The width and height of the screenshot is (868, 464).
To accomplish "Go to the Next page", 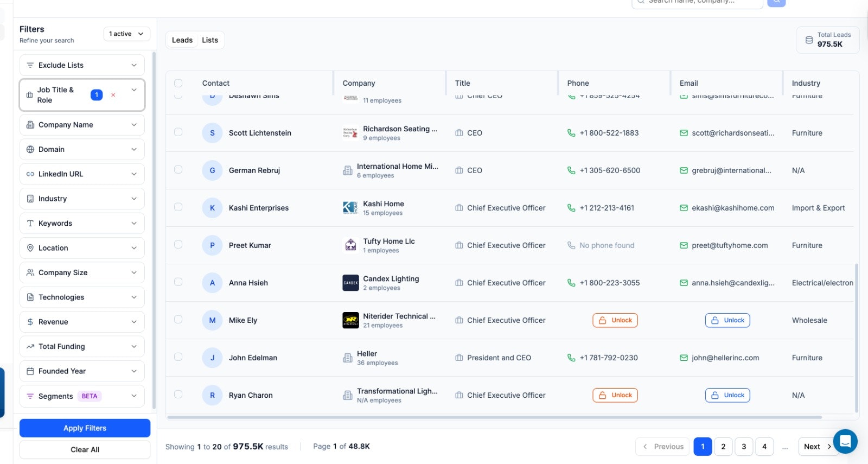I will pos(817,447).
